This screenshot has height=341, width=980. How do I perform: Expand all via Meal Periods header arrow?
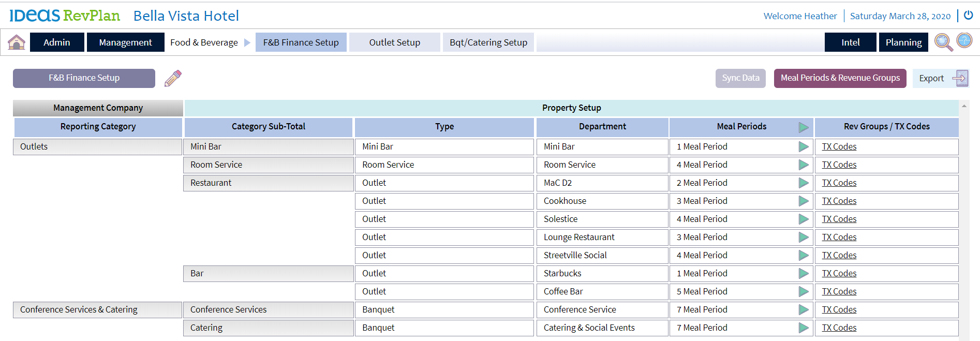[803, 127]
